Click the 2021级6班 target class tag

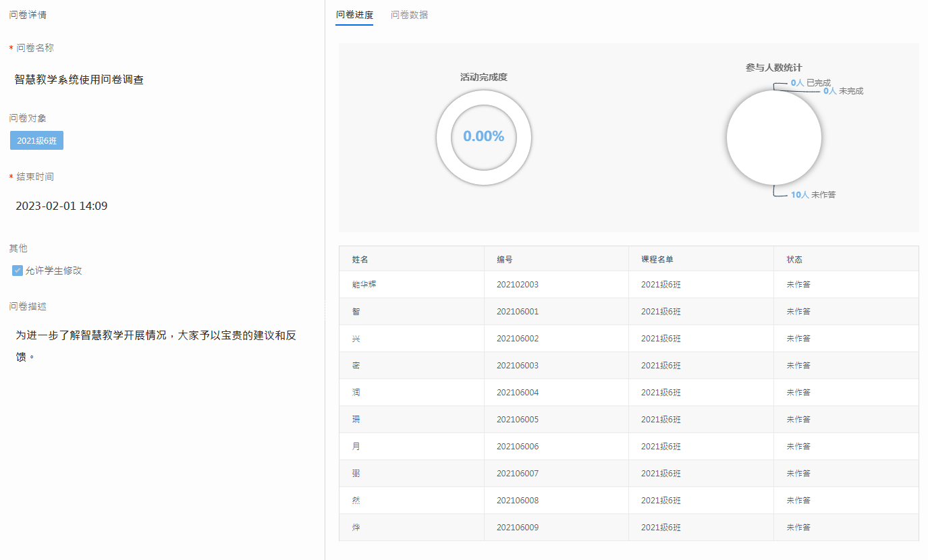point(36,140)
